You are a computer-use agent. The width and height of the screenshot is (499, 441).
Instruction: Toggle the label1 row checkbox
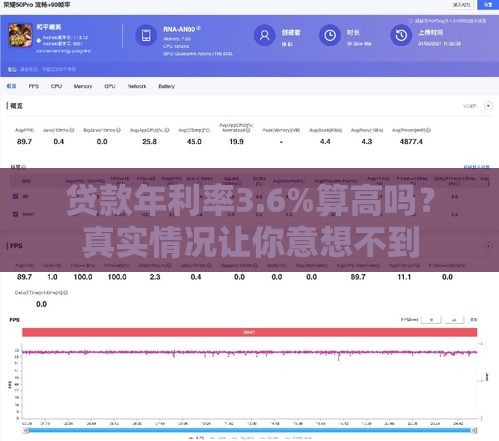pyautogui.click(x=15, y=214)
